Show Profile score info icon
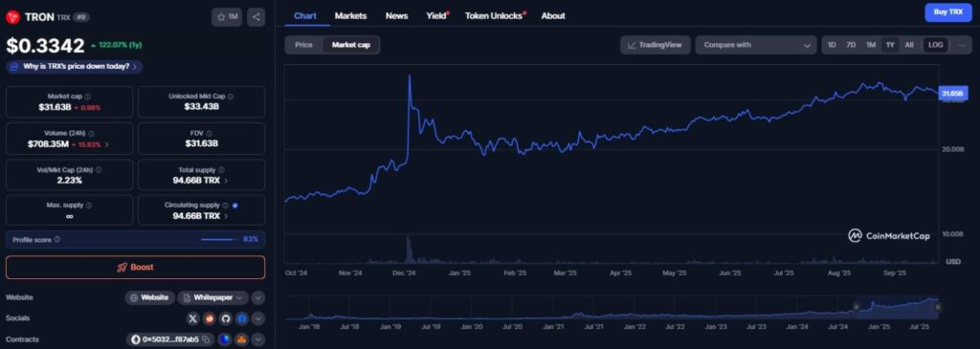980x349 pixels. (x=57, y=239)
